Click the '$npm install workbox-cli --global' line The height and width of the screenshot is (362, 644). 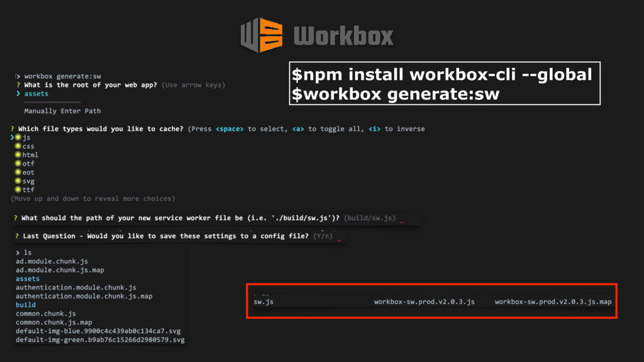(x=442, y=74)
